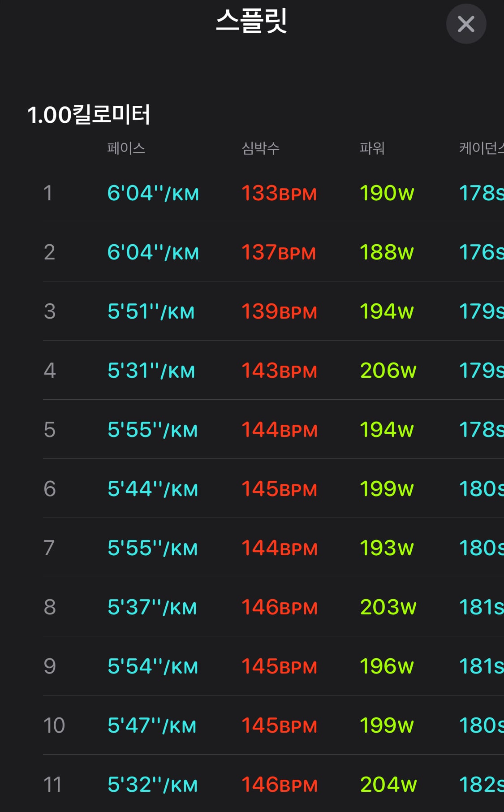
Task: Select split 11 pace 5'32''/KM
Action: tap(152, 785)
